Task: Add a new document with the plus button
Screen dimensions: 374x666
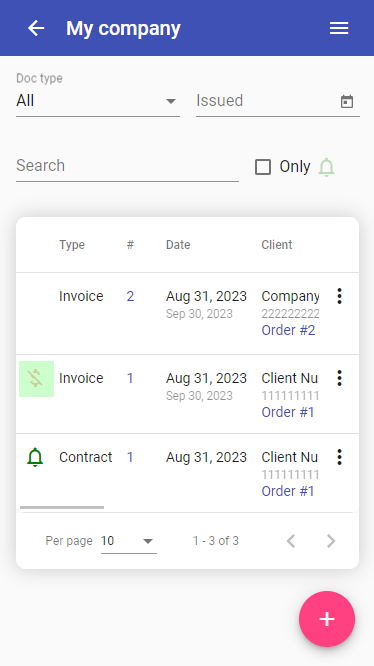Action: tap(327, 619)
